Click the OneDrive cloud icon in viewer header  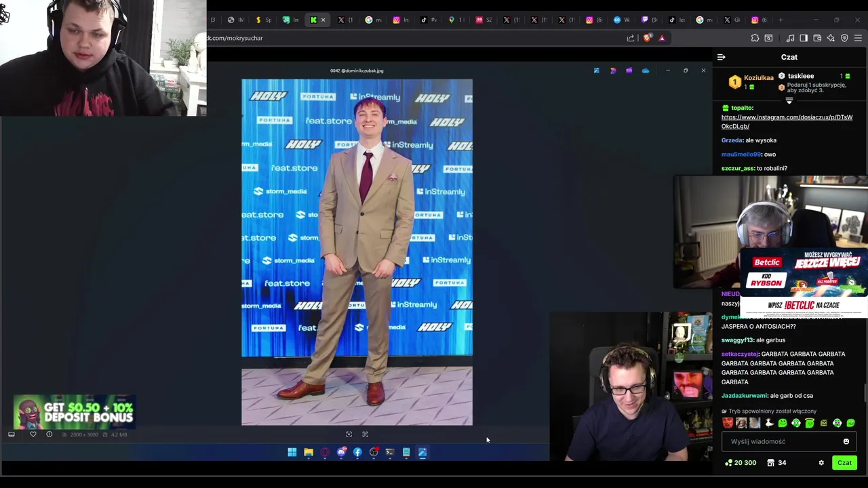(x=645, y=70)
